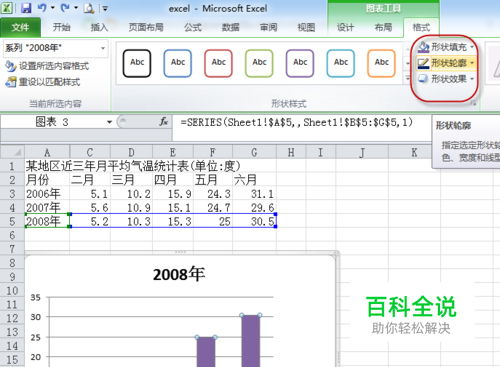Click the formula bar SERIES formula text
This screenshot has width=500, height=367.
pyautogui.click(x=297, y=122)
